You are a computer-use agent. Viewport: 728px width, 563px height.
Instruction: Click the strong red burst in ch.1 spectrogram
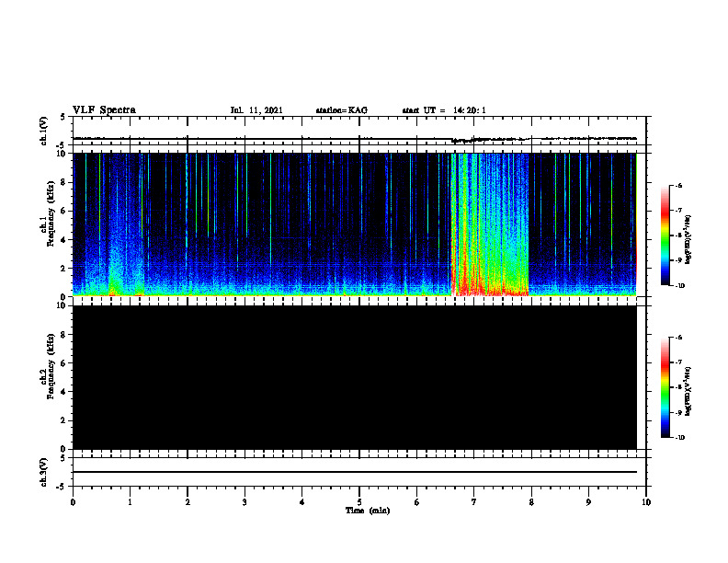pos(489,224)
